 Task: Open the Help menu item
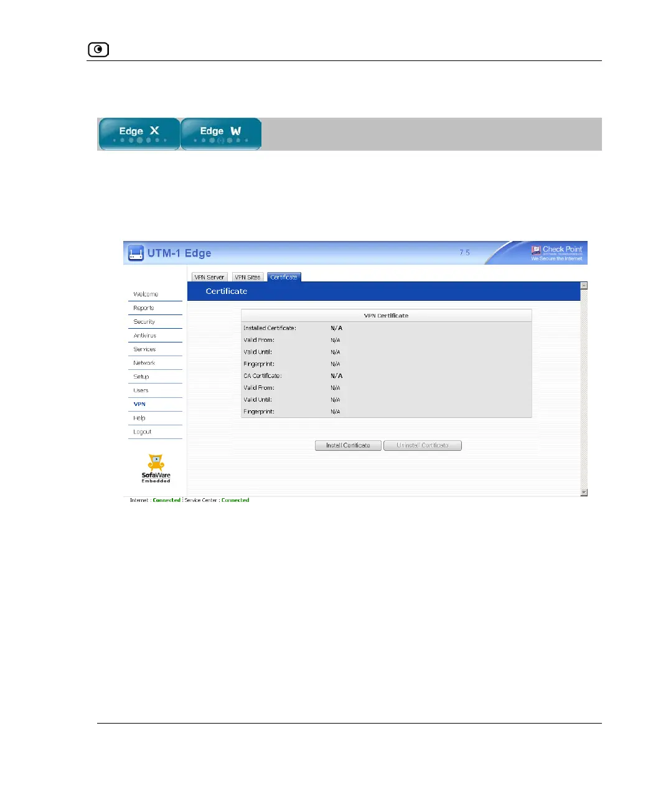(139, 418)
